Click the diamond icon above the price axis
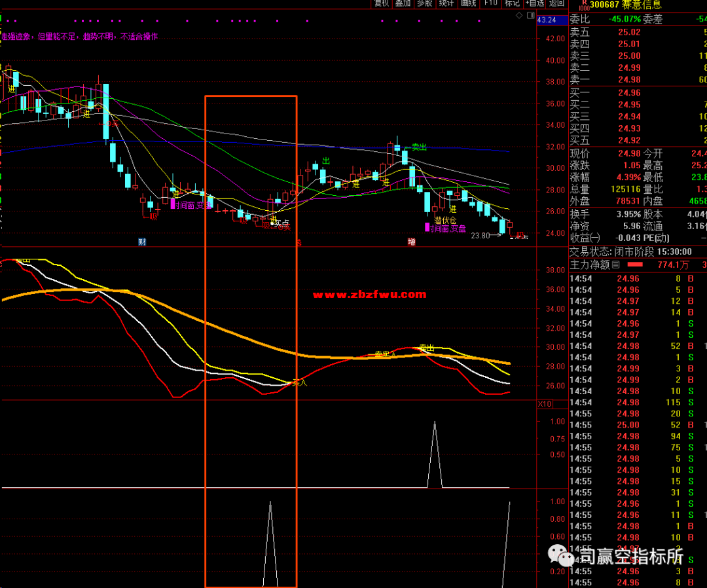Screen dimensions: 707x588 click(519, 16)
